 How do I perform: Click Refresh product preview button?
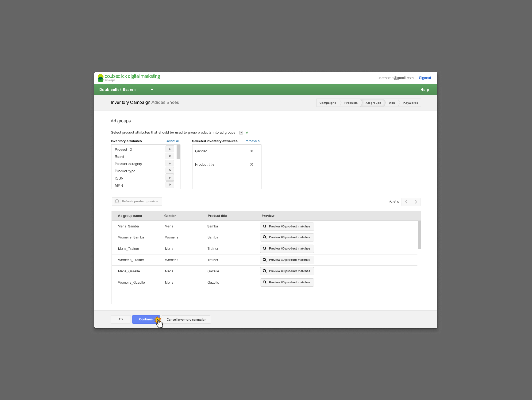coord(137,201)
